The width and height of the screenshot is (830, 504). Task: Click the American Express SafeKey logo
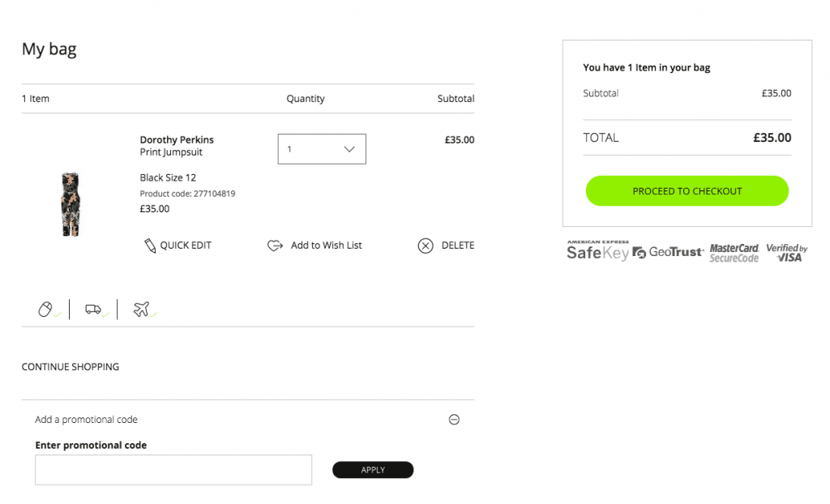(597, 251)
